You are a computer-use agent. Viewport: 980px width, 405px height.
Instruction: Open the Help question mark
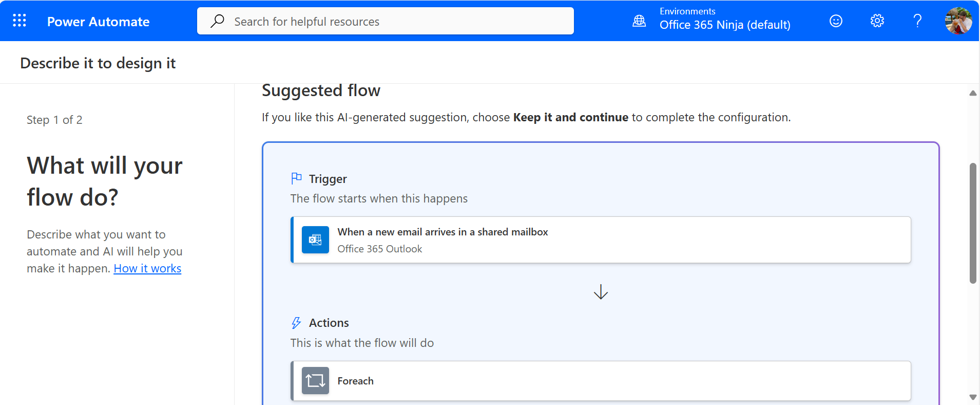click(917, 21)
